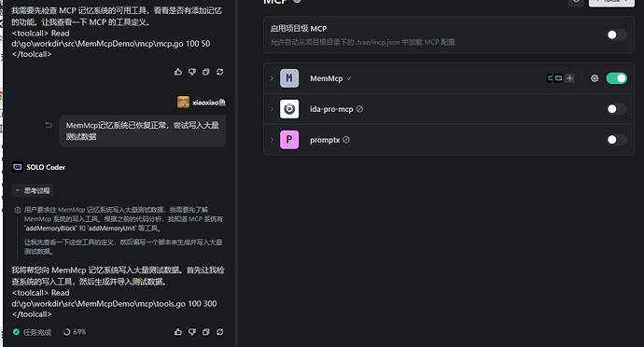
Task: Thumbs down the reply marked 任务完成
Action: (x=192, y=332)
